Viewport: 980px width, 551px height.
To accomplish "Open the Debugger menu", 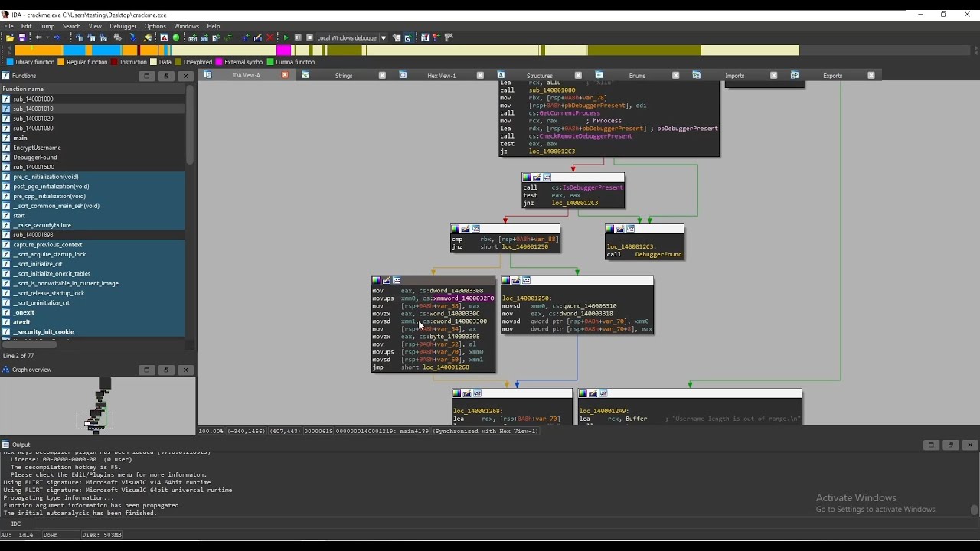I will point(122,26).
